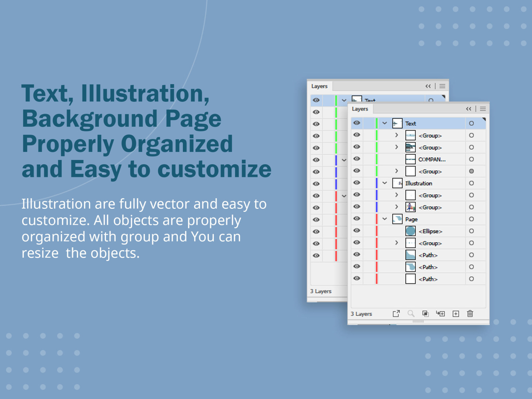Collapse the Text layer
Screen dimensions: 532x399
385,123
